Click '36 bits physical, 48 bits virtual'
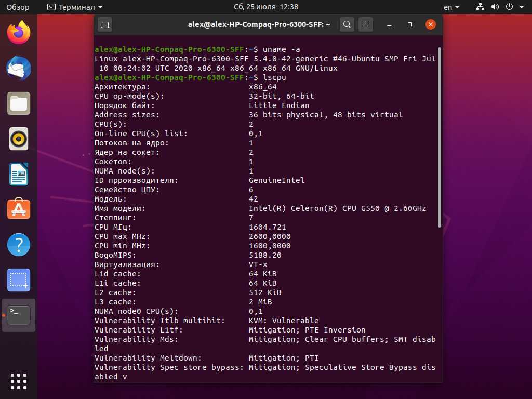The width and height of the screenshot is (532, 399). [326, 115]
